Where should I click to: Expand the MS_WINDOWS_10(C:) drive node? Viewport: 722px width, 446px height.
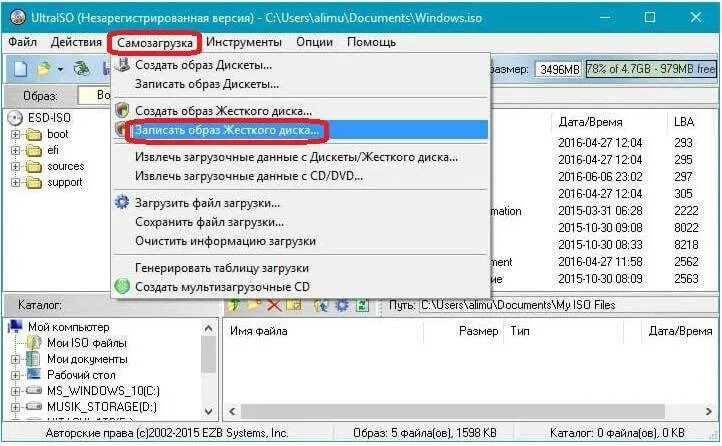point(15,391)
